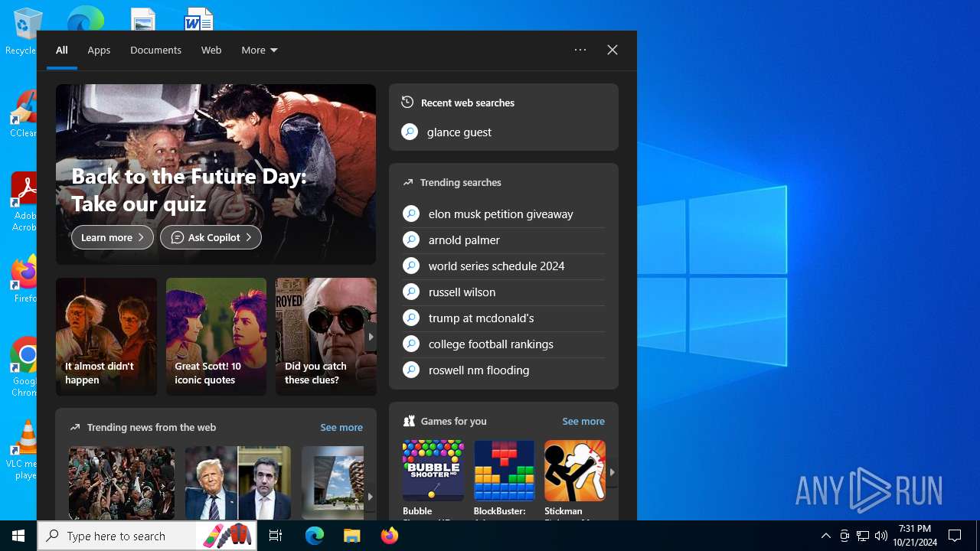Open the search panel options ellipsis

[x=580, y=50]
